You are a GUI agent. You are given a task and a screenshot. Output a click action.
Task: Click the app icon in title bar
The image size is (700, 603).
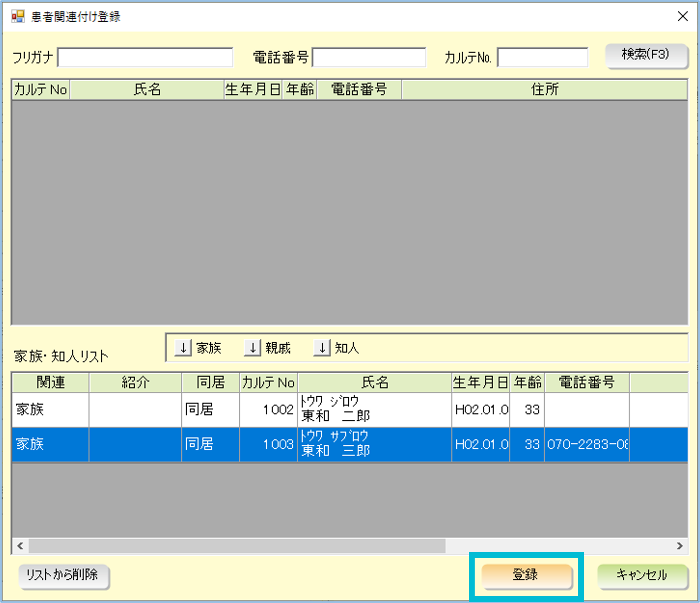(18, 16)
